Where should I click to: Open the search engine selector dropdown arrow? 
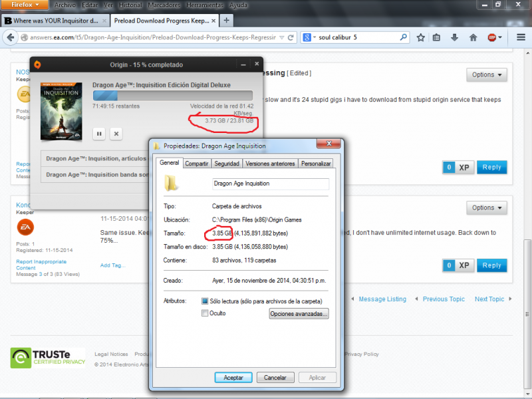click(x=314, y=37)
